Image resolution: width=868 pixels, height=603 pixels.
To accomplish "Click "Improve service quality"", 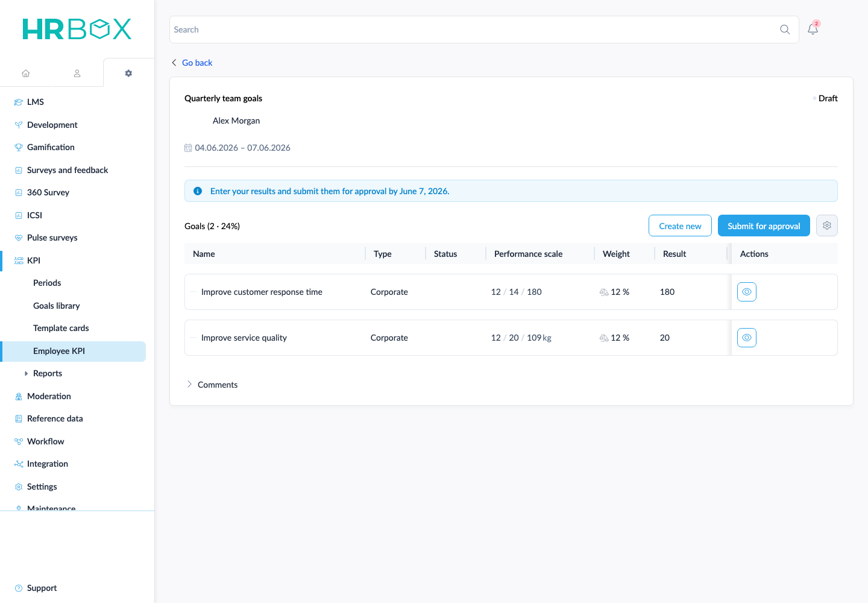I will pos(244,338).
